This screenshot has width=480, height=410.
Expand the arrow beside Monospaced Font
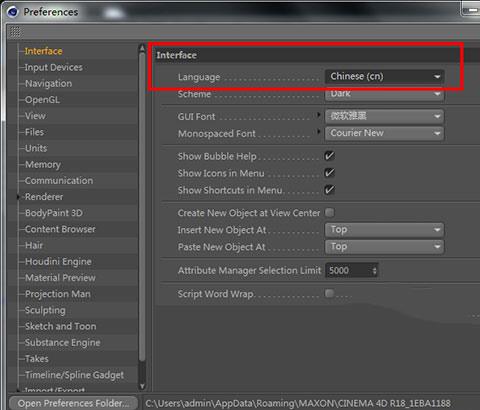tap(319, 131)
